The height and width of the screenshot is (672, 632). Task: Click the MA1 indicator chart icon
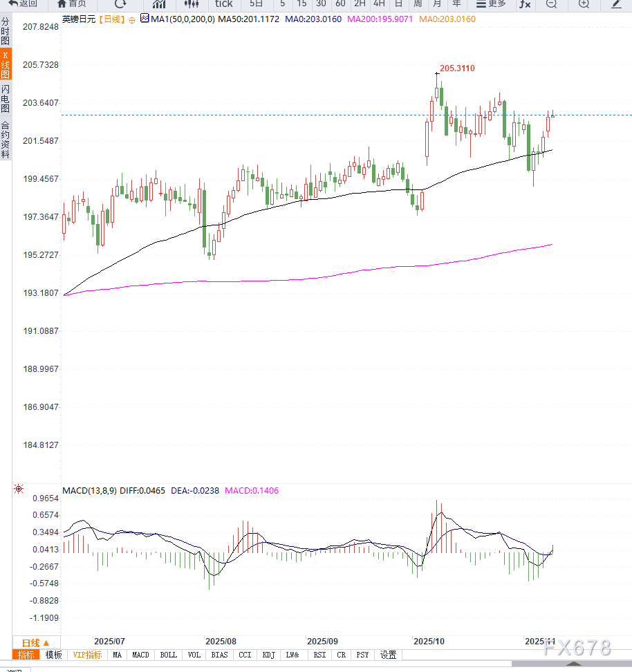(x=145, y=19)
